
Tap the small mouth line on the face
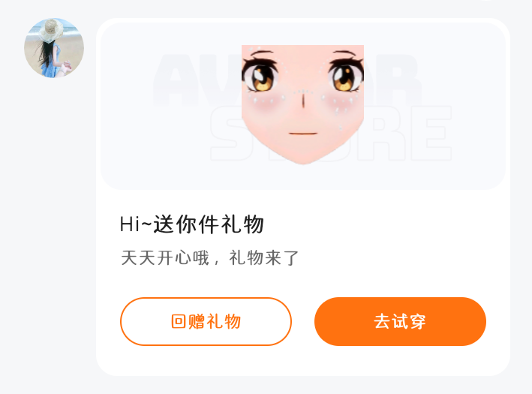coord(303,134)
